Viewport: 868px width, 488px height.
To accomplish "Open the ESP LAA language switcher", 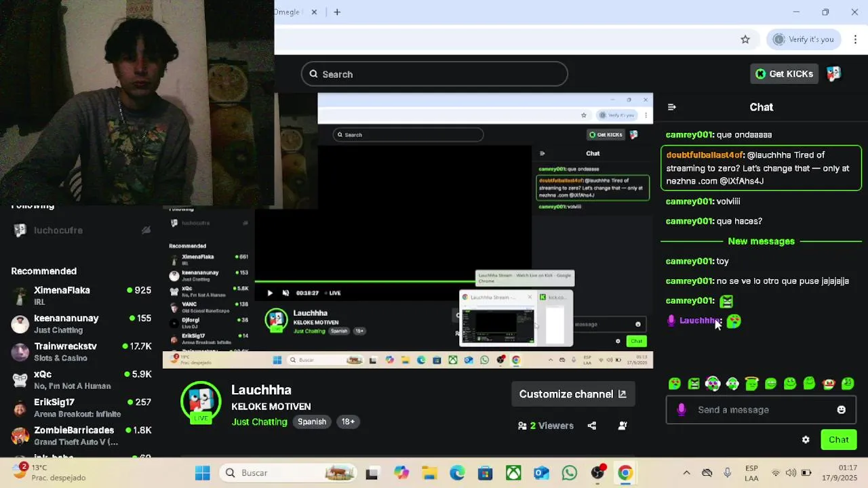I will pyautogui.click(x=751, y=473).
